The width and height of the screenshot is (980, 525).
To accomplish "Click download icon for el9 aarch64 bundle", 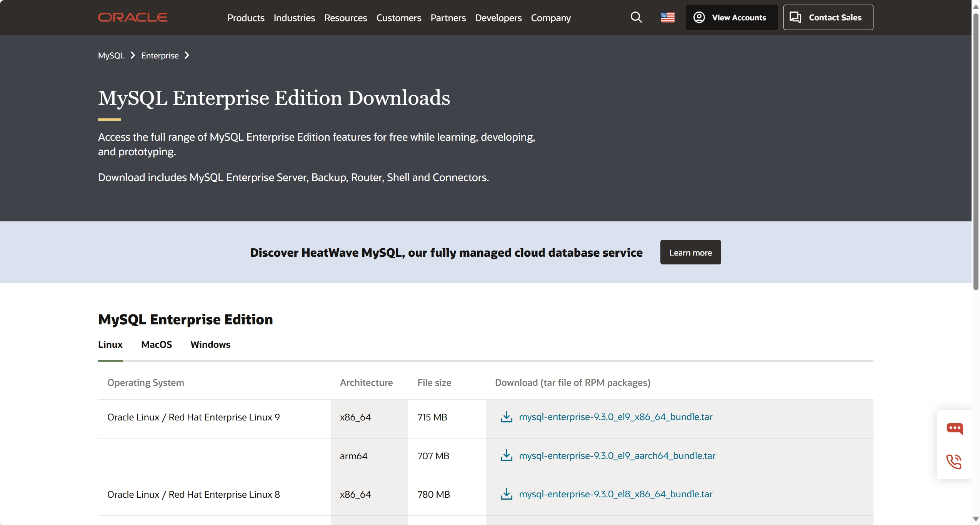I will (x=506, y=455).
